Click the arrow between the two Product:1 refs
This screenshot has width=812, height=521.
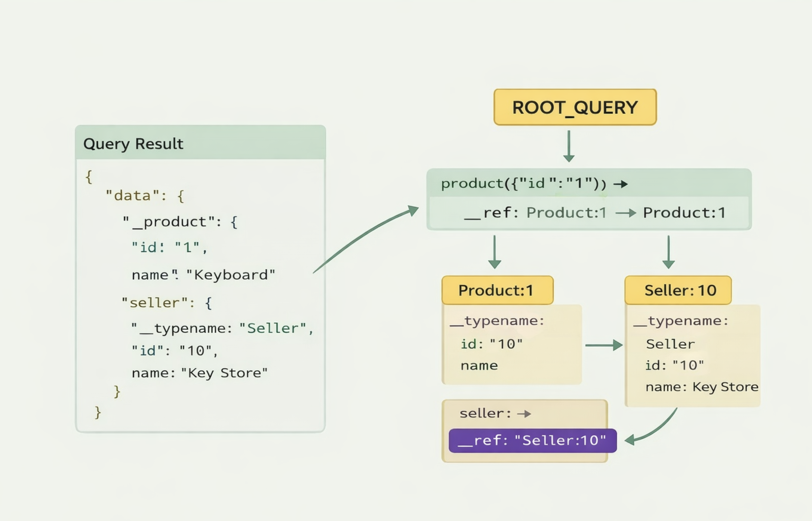click(x=626, y=213)
